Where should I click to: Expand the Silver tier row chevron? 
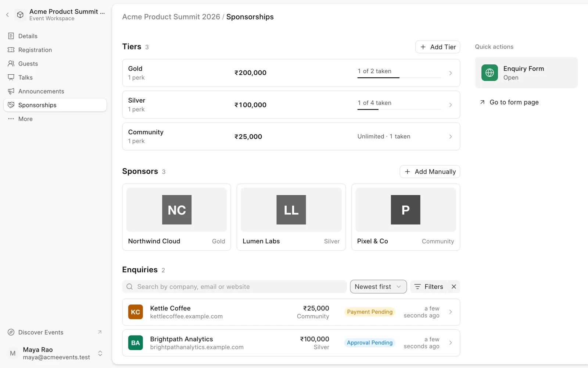pos(451,105)
